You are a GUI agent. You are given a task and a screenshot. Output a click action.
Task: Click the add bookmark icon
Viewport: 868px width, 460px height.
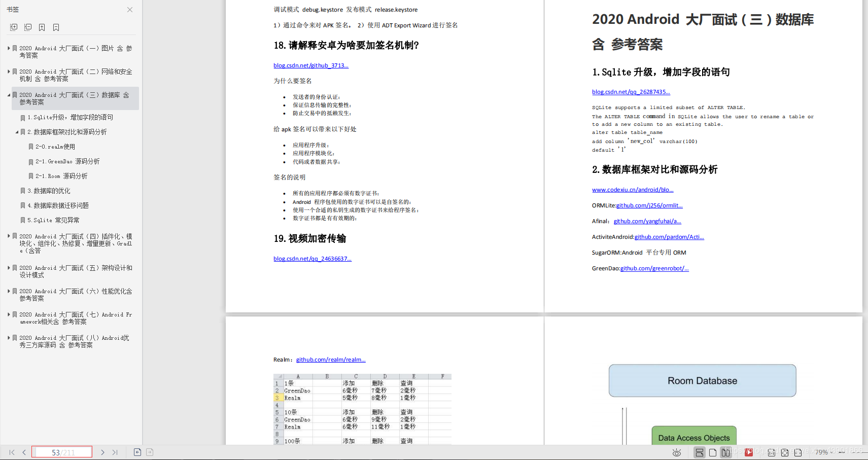42,27
